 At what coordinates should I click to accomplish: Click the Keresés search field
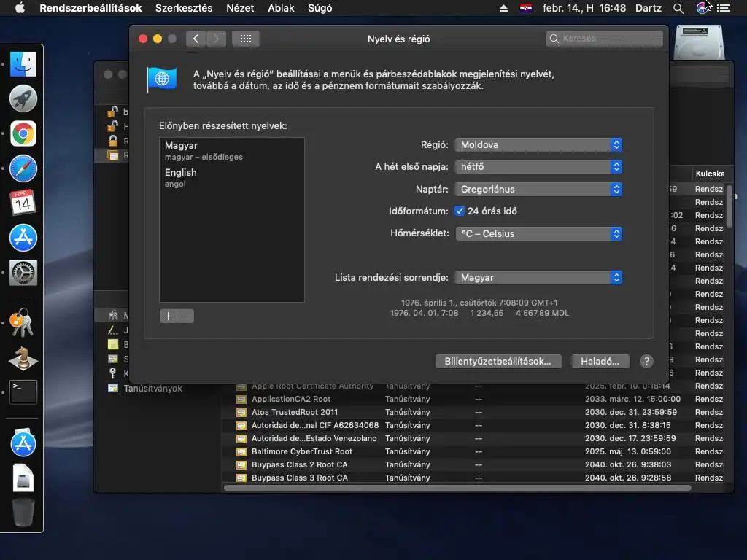pos(605,39)
